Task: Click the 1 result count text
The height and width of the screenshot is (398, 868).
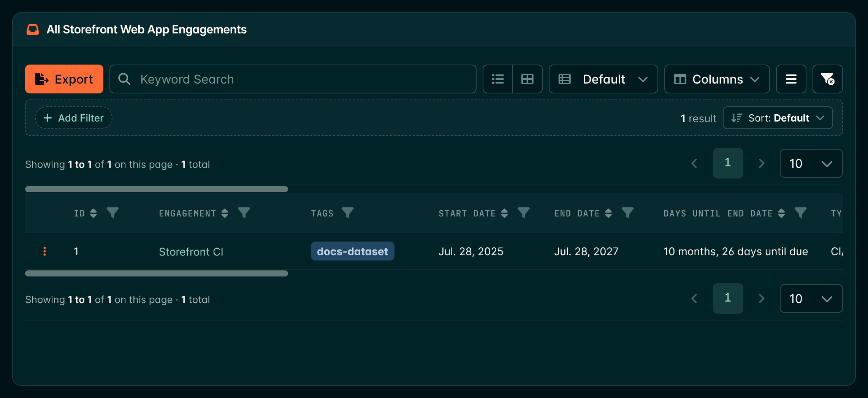Action: [699, 118]
